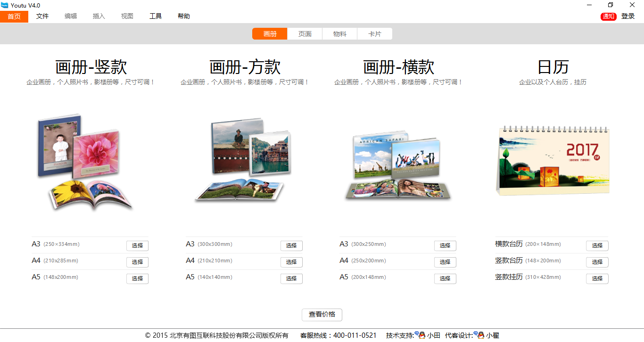Select A3 250×334mm portrait album
The width and height of the screenshot is (644, 342).
pos(137,245)
